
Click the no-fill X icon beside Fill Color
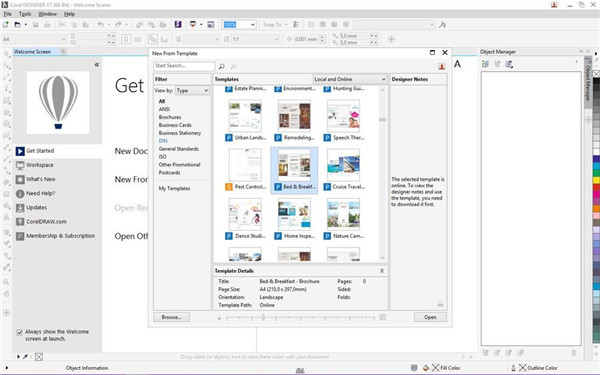pyautogui.click(x=435, y=368)
